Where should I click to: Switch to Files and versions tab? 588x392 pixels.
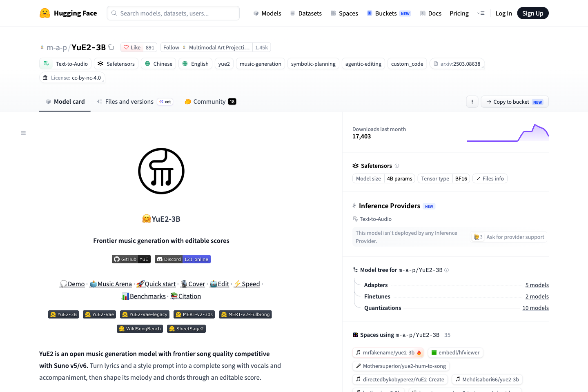[x=135, y=102]
